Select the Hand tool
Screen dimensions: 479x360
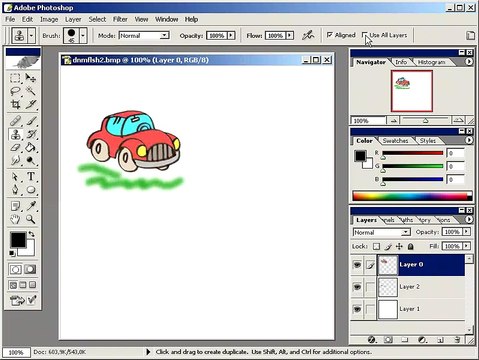(15, 219)
